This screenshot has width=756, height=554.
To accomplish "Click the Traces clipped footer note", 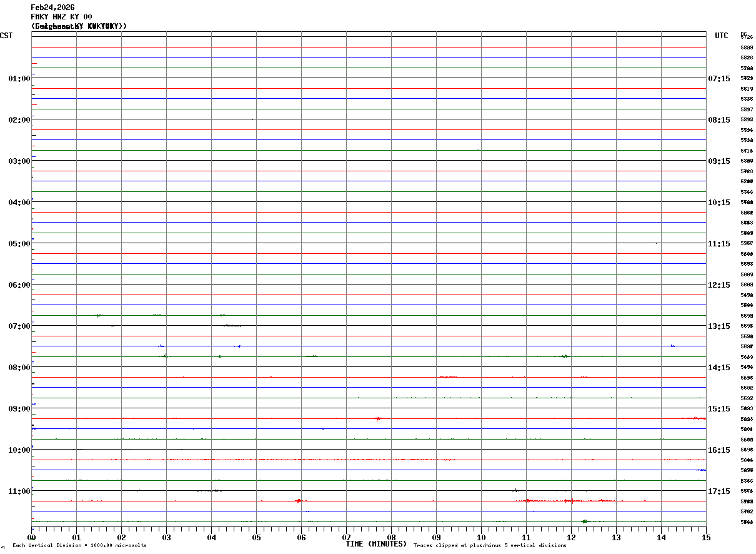I will [x=490, y=546].
